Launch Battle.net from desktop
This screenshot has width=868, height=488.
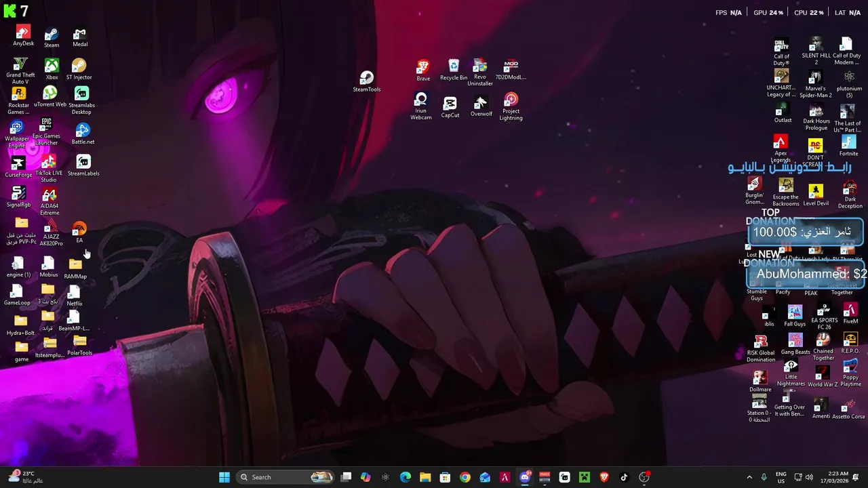click(83, 134)
